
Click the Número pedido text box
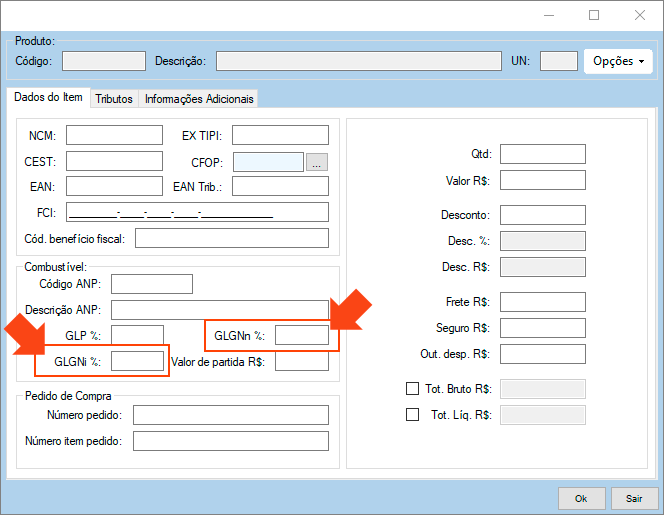pos(230,415)
